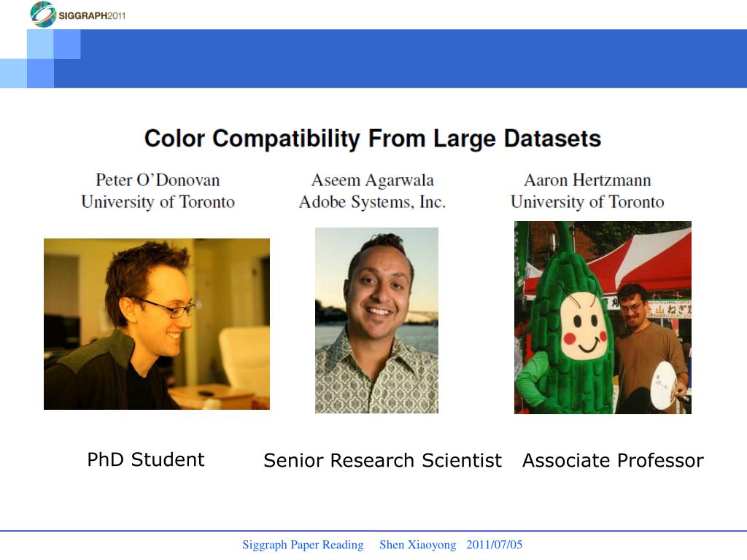
Task: Click the Siggraph Paper Reading footer text
Action: pyautogui.click(x=303, y=545)
